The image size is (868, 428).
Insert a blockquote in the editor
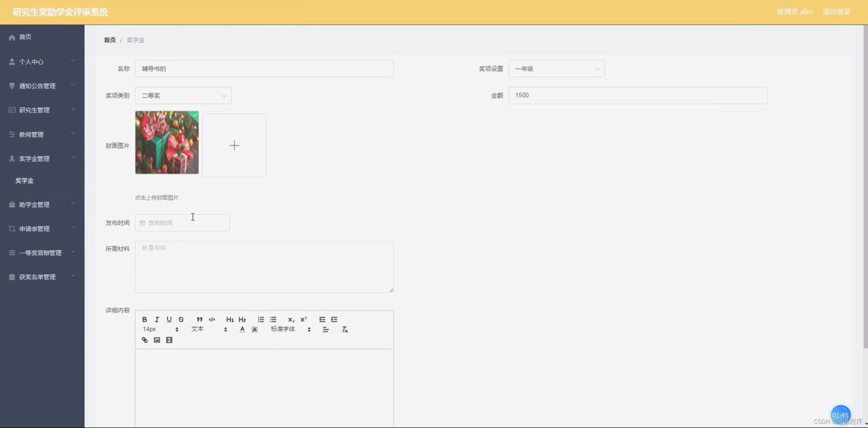coord(200,319)
